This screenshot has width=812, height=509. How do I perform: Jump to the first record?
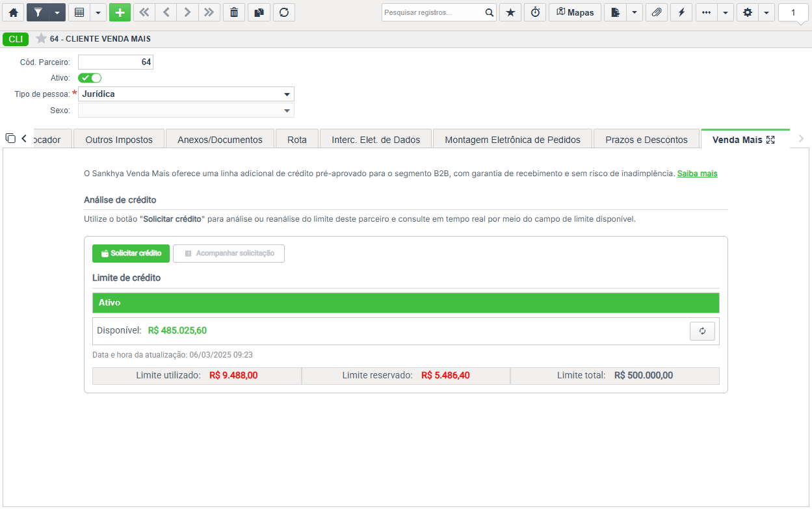pyautogui.click(x=144, y=12)
